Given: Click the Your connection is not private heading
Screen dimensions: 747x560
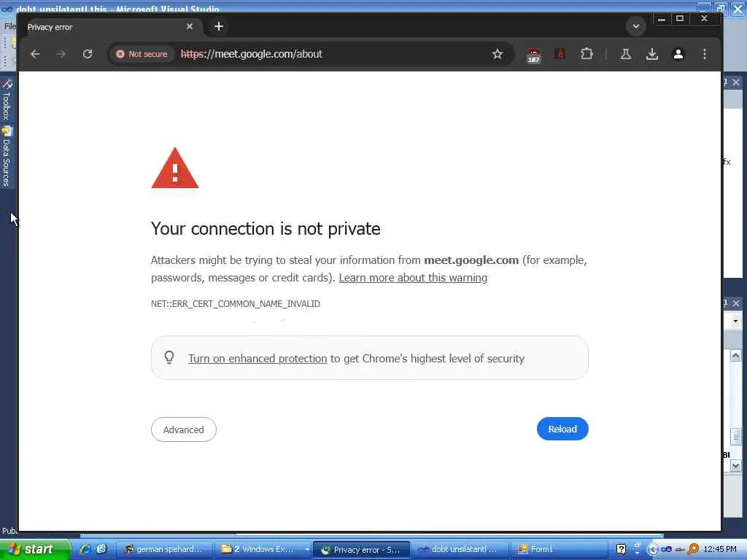Looking at the screenshot, I should 266,228.
